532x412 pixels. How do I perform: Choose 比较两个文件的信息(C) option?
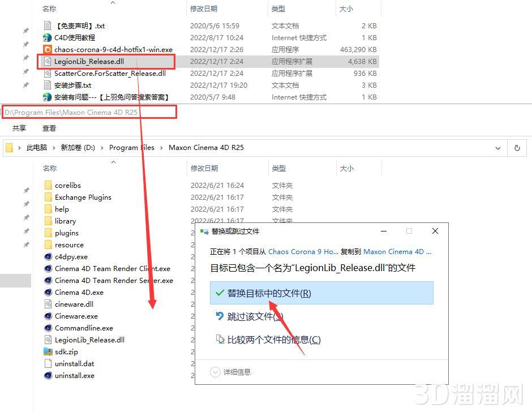[273, 340]
